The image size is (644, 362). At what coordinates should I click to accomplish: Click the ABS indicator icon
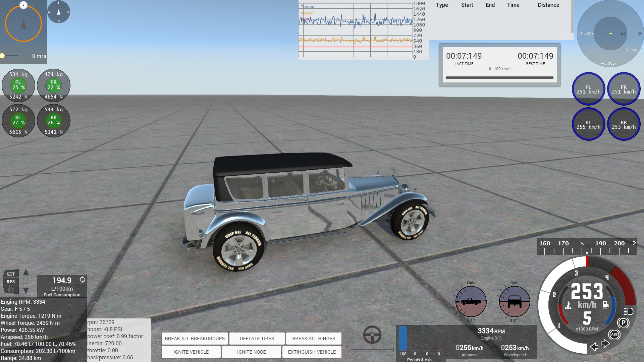pyautogui.click(x=614, y=334)
